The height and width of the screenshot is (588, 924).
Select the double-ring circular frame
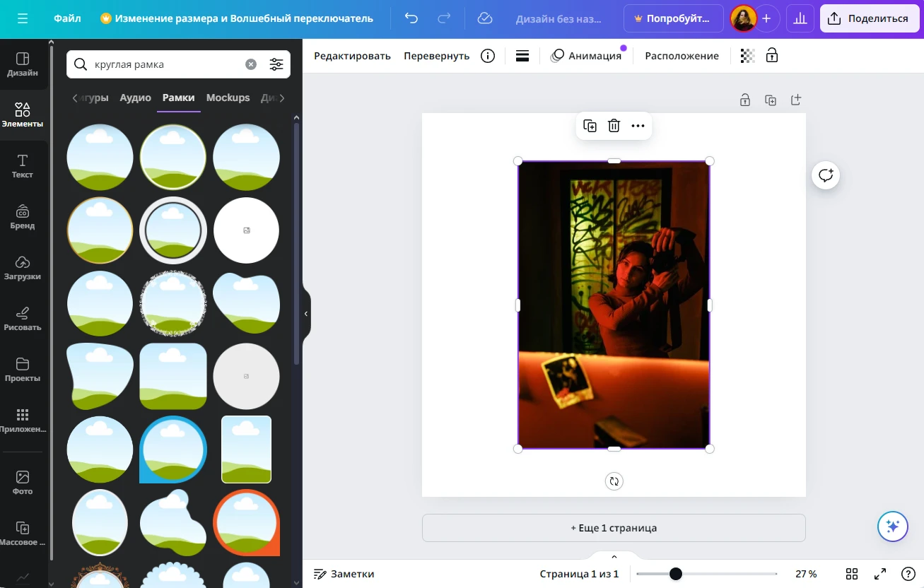point(173,230)
